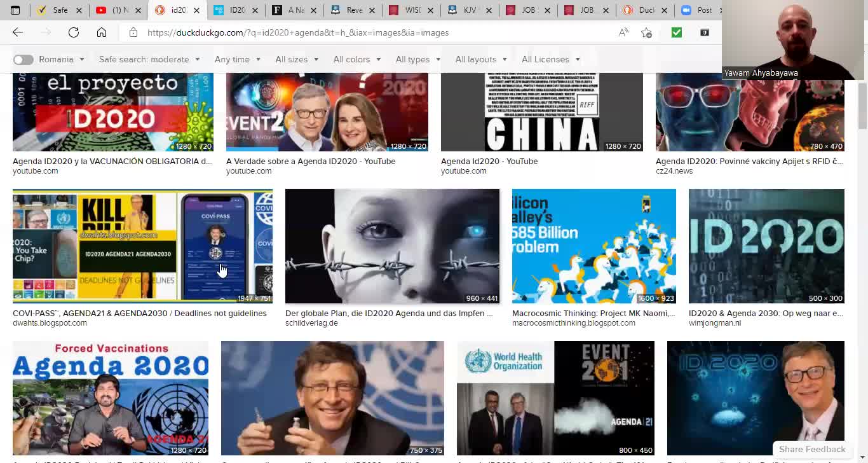The image size is (868, 463).
Task: Open the tab actions menu icon
Action: 15,10
